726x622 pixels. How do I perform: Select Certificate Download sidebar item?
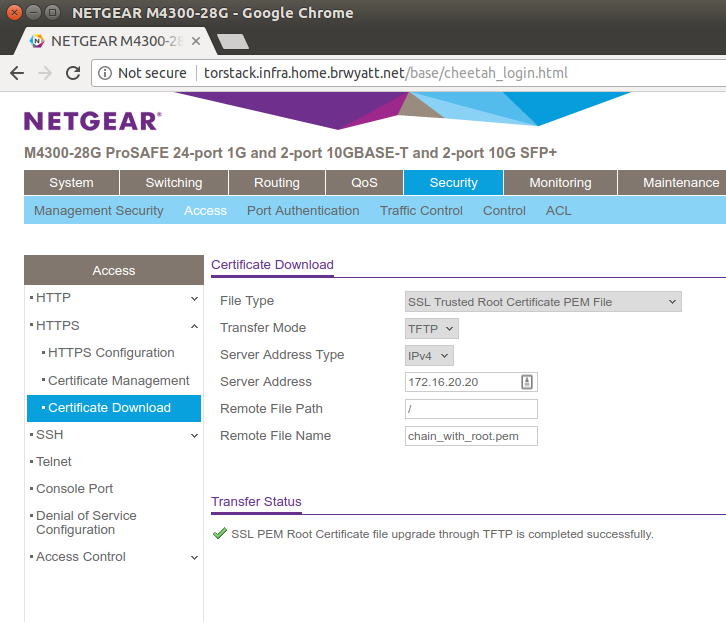pyautogui.click(x=114, y=408)
